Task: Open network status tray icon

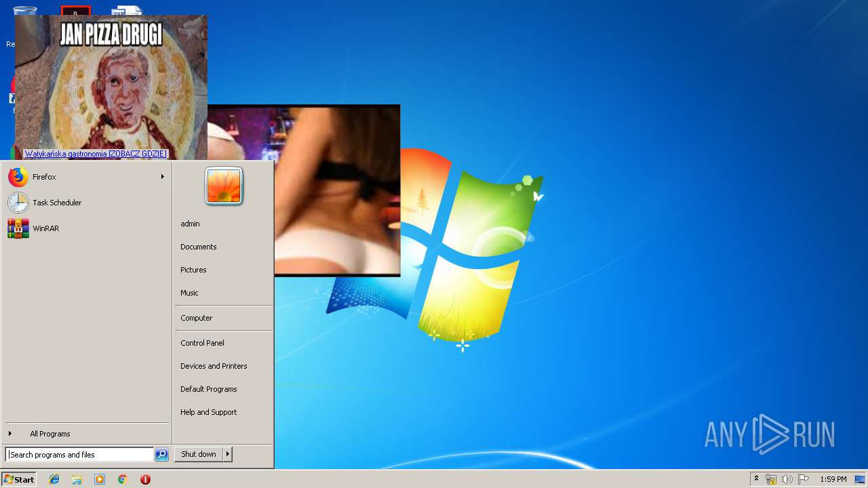Action: [x=771, y=479]
